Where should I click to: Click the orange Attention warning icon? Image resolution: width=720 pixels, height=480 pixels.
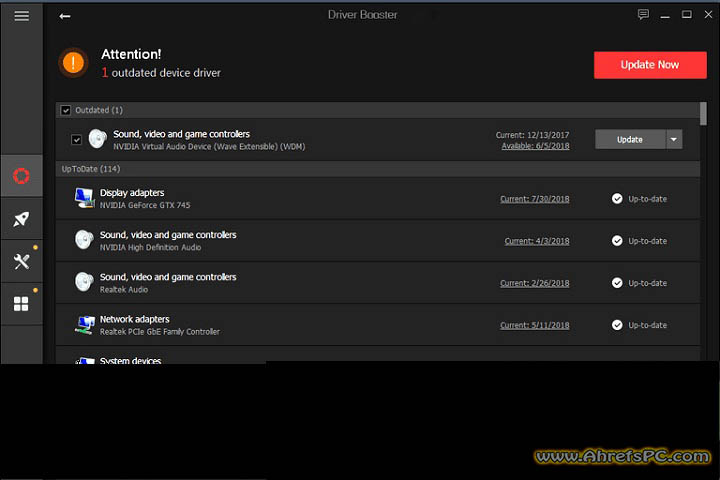(x=73, y=63)
